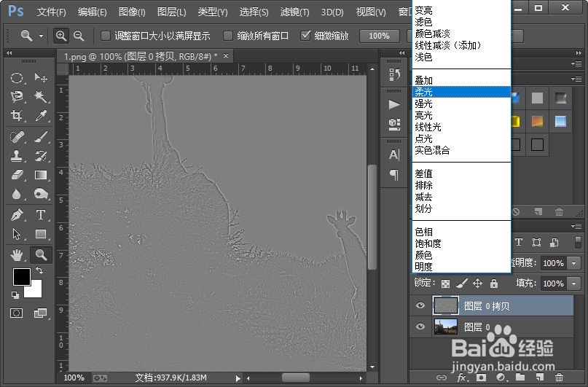Enable zoom all windows checkbox
Viewport: 588px width, 387px height.
click(x=227, y=36)
